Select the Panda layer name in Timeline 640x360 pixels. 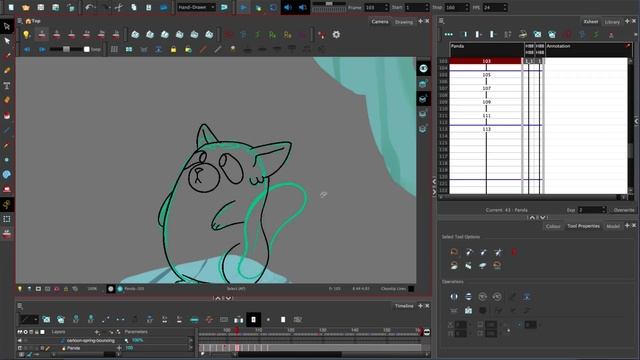pos(73,348)
